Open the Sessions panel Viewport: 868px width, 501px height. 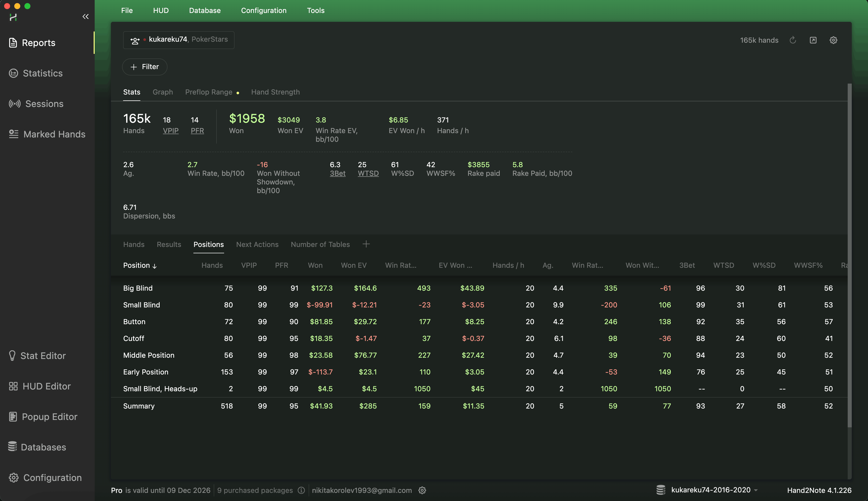point(44,104)
